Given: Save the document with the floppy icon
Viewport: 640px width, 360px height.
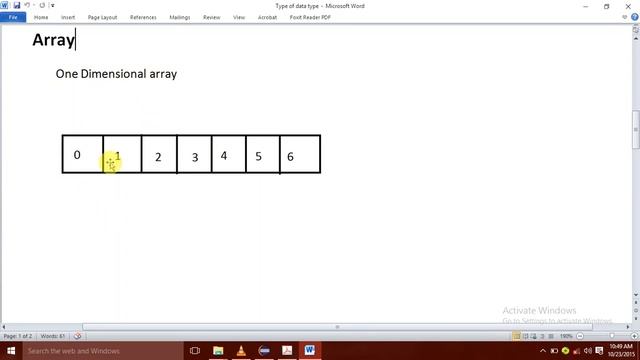Looking at the screenshot, I should [17, 5].
